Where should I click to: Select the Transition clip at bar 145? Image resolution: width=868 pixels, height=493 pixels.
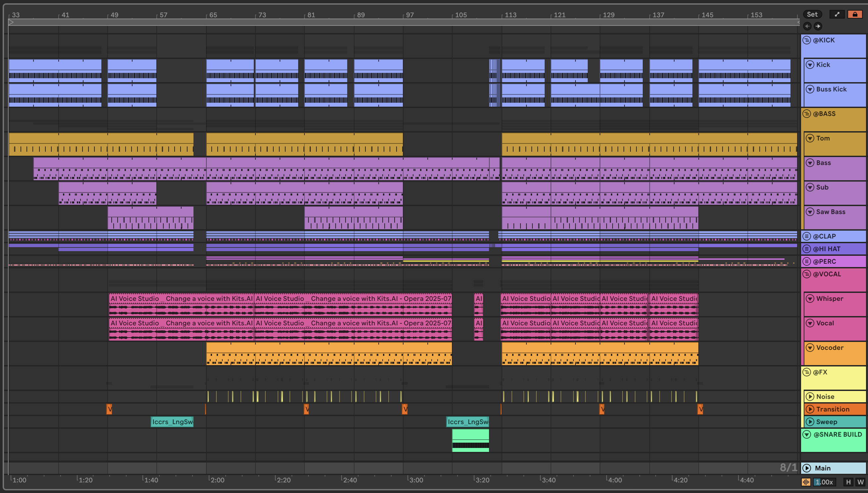pyautogui.click(x=700, y=410)
